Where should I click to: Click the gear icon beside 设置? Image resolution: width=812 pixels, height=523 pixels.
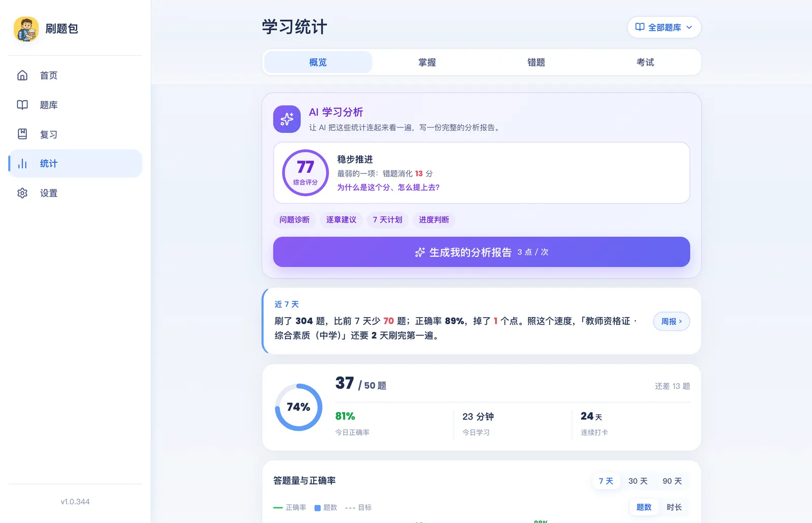click(22, 193)
